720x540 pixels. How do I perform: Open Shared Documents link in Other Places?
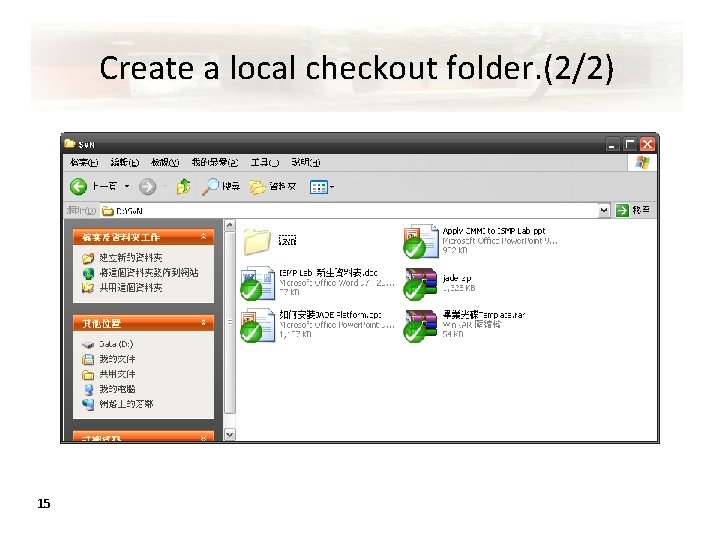[117, 374]
